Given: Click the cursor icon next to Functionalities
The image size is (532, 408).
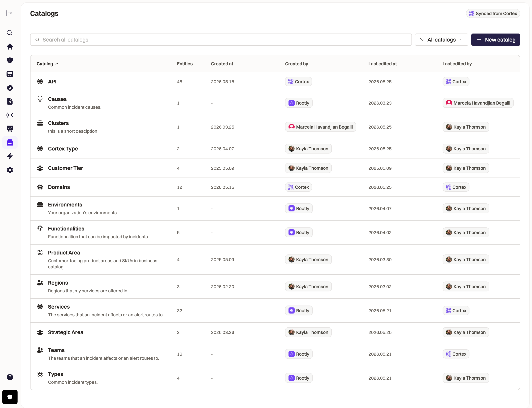Looking at the screenshot, I should coord(40,229).
